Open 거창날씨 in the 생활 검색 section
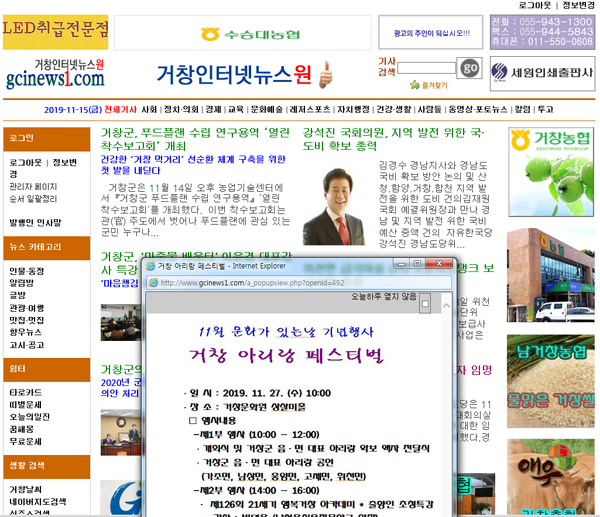600x517 pixels. pos(26,489)
